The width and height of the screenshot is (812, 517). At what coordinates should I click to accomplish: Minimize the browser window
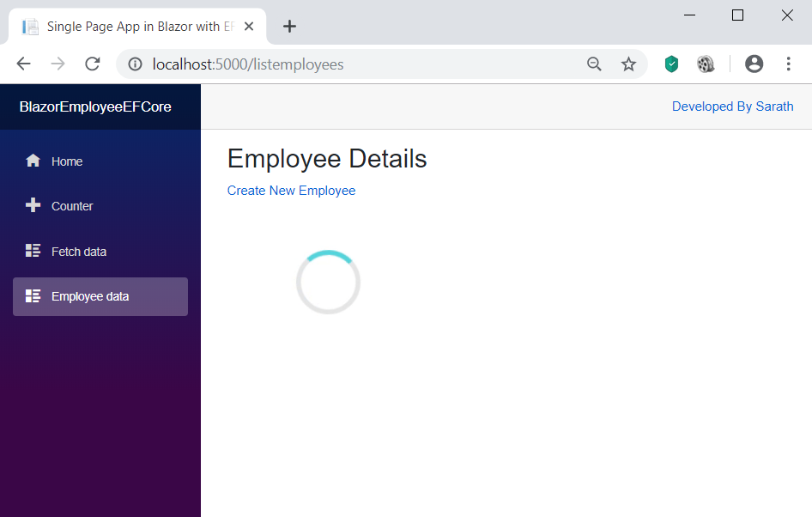[x=689, y=15]
